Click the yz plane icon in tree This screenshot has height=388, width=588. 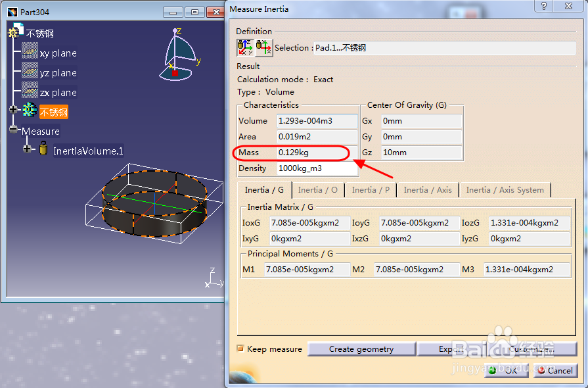tap(30, 70)
